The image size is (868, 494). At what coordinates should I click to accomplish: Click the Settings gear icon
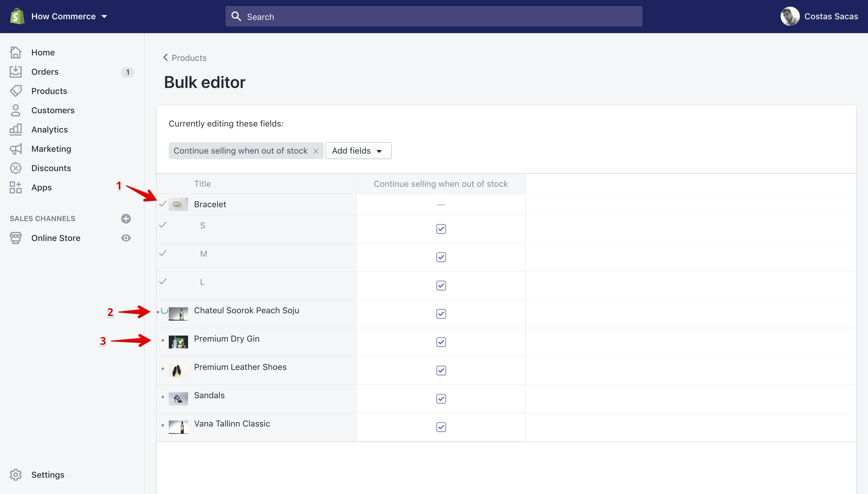pos(16,475)
